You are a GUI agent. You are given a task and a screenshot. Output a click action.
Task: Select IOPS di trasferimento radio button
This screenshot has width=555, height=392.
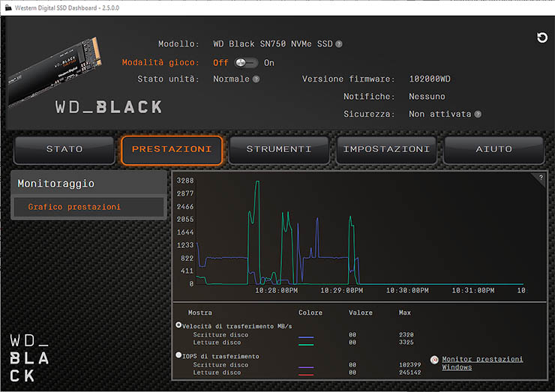(178, 355)
